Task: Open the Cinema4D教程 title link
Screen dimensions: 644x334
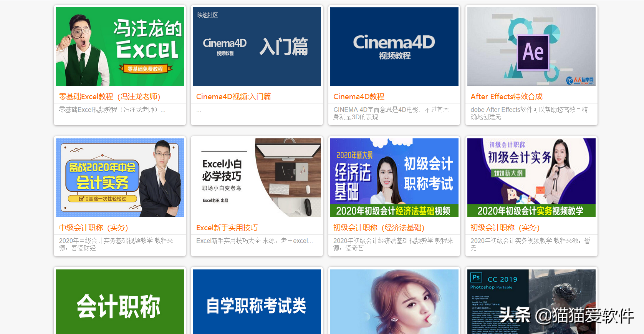Action: tap(359, 96)
